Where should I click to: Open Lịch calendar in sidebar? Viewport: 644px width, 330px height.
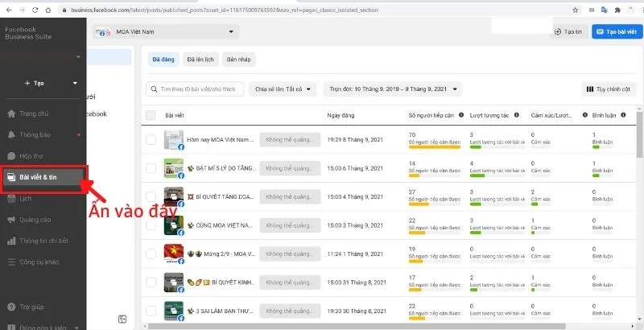tap(26, 198)
